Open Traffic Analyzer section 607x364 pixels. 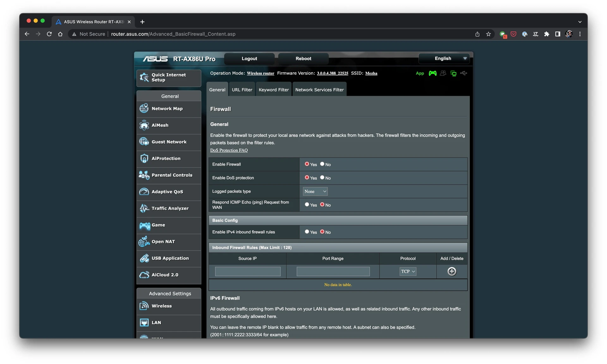click(169, 208)
